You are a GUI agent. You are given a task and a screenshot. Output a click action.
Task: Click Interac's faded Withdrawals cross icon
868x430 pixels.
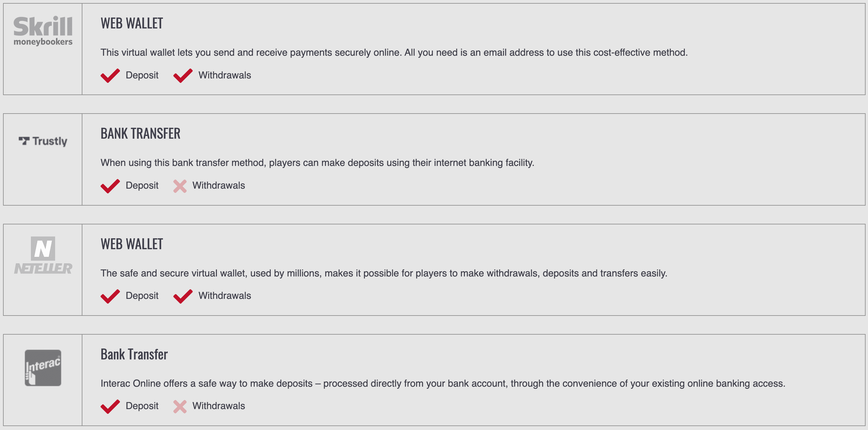[x=180, y=406]
